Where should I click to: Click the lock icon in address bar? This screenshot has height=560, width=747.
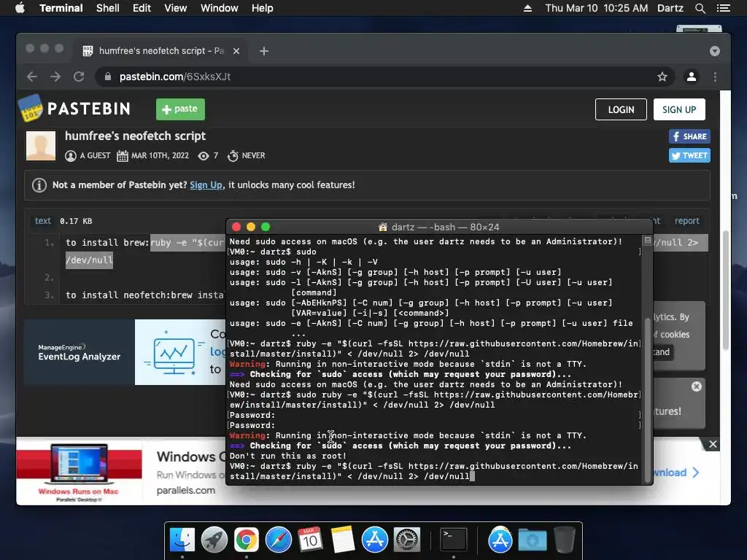click(x=108, y=77)
